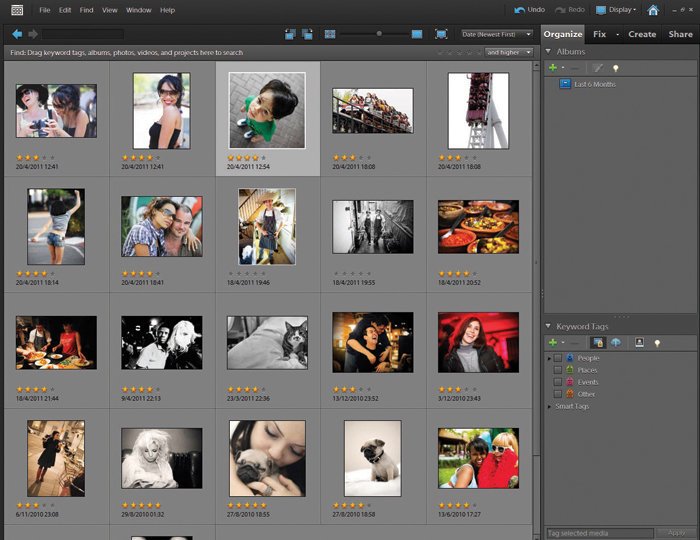Select the food bowls photo 18/4/2011 20:52

click(478, 227)
